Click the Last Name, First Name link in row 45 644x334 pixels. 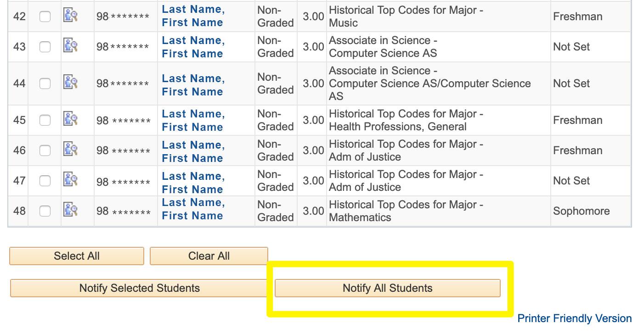193,120
